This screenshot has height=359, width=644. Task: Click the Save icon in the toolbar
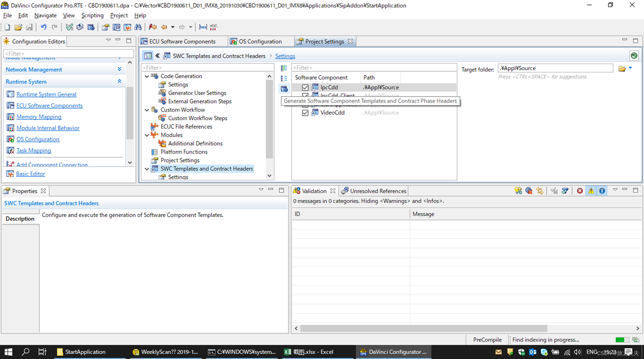pos(29,27)
